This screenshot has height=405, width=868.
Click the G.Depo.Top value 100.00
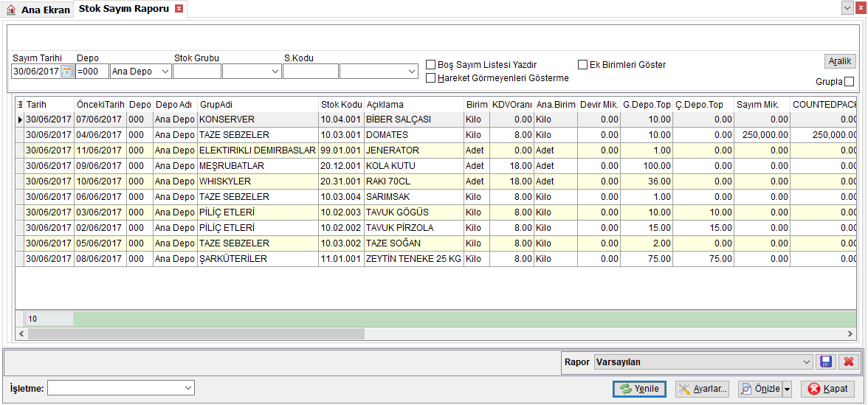pyautogui.click(x=647, y=166)
